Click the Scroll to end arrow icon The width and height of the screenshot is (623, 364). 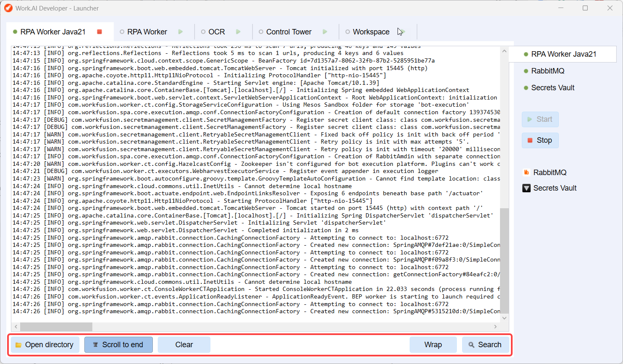(x=95, y=345)
